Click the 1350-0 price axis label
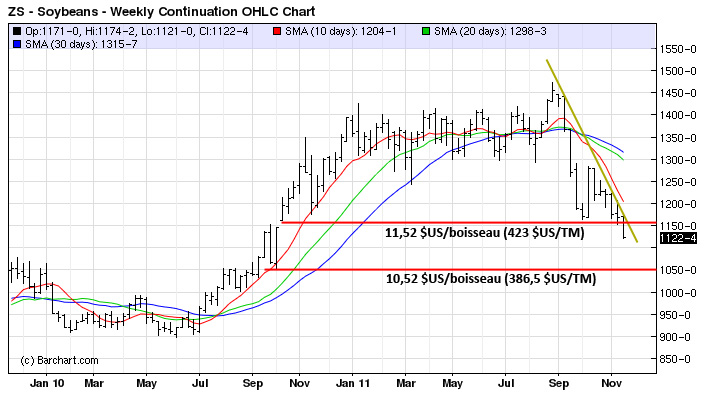 pyautogui.click(x=678, y=138)
